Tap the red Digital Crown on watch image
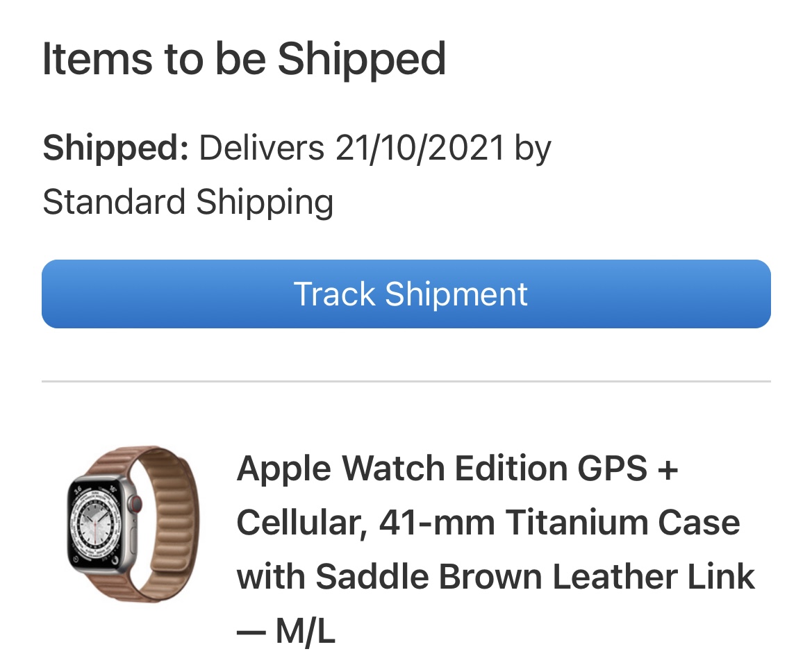The height and width of the screenshot is (665, 812). (136, 501)
